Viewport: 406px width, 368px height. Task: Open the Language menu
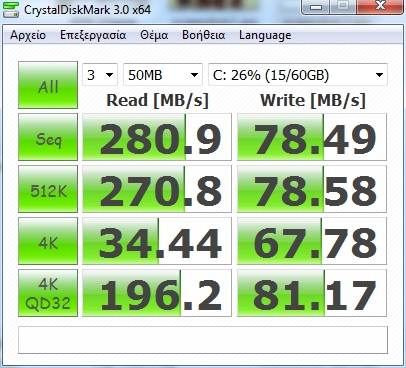pyautogui.click(x=265, y=35)
